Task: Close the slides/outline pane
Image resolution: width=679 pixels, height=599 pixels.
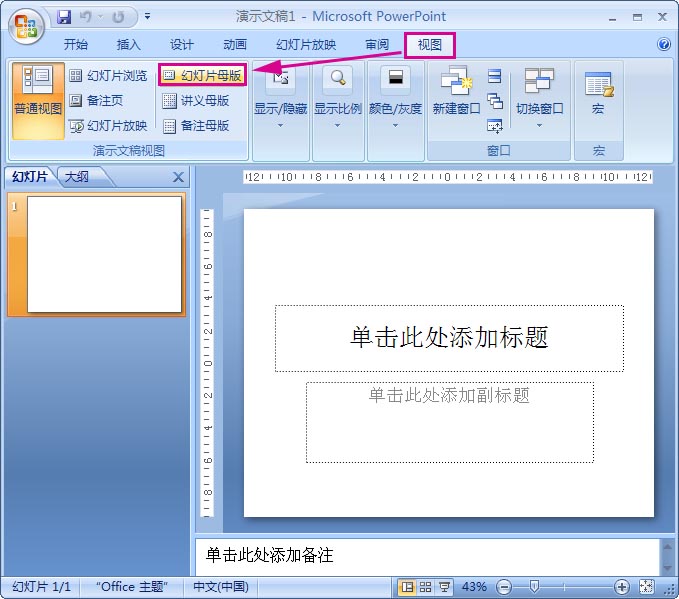Action: coord(178,177)
